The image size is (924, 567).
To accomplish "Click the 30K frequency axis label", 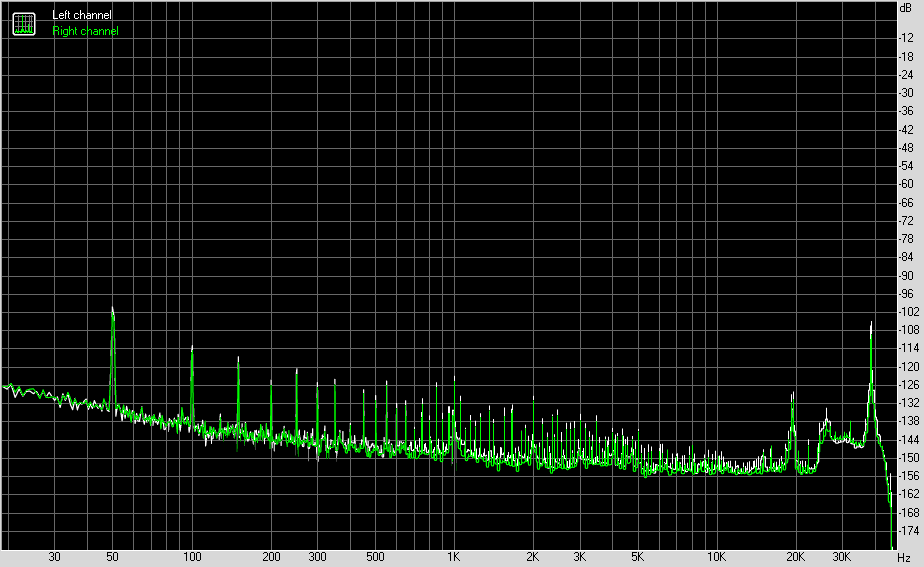I will point(842,557).
